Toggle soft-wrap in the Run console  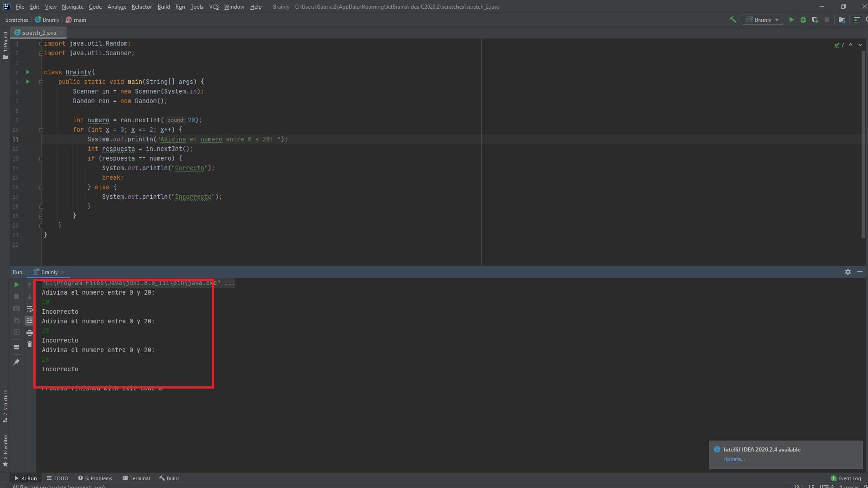30,309
